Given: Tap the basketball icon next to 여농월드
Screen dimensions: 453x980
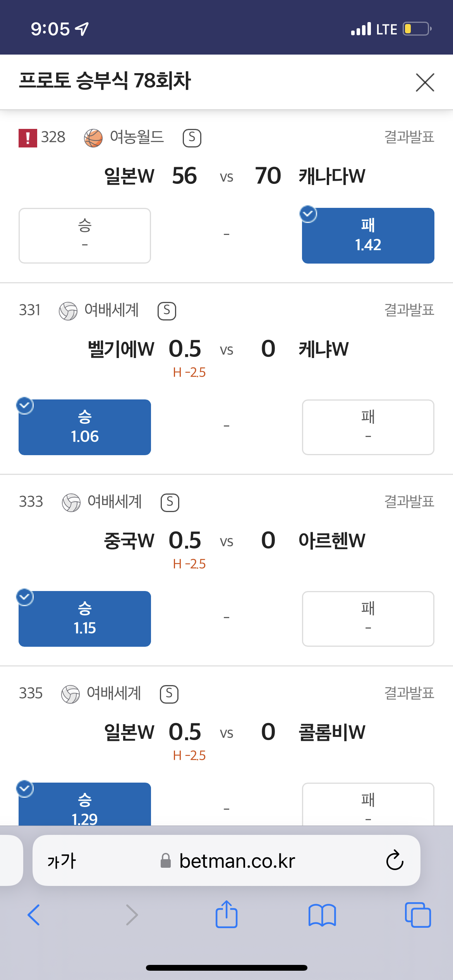Looking at the screenshot, I should point(93,138).
